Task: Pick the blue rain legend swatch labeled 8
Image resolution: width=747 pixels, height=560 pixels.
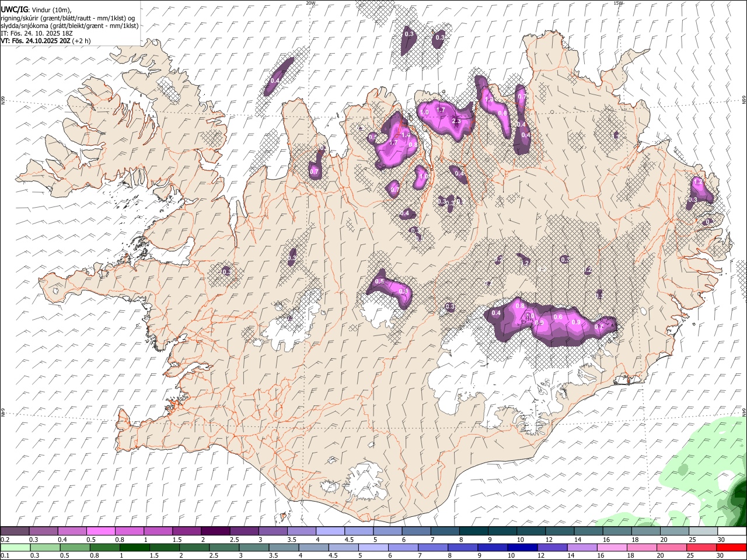Action: [462, 547]
